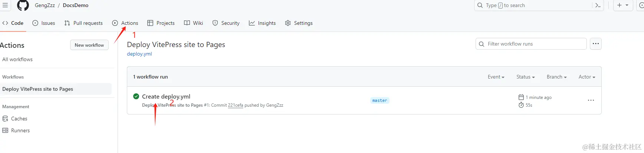Click the green success check icon

point(136,96)
